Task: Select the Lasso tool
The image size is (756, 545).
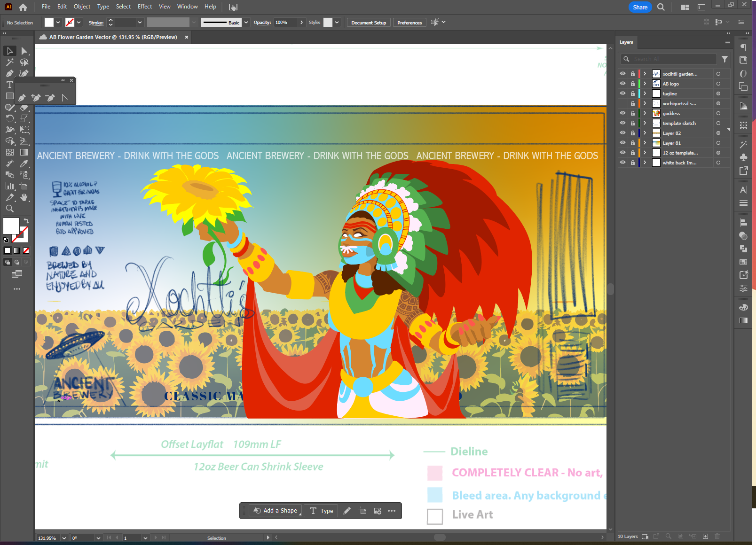Action: [24, 62]
